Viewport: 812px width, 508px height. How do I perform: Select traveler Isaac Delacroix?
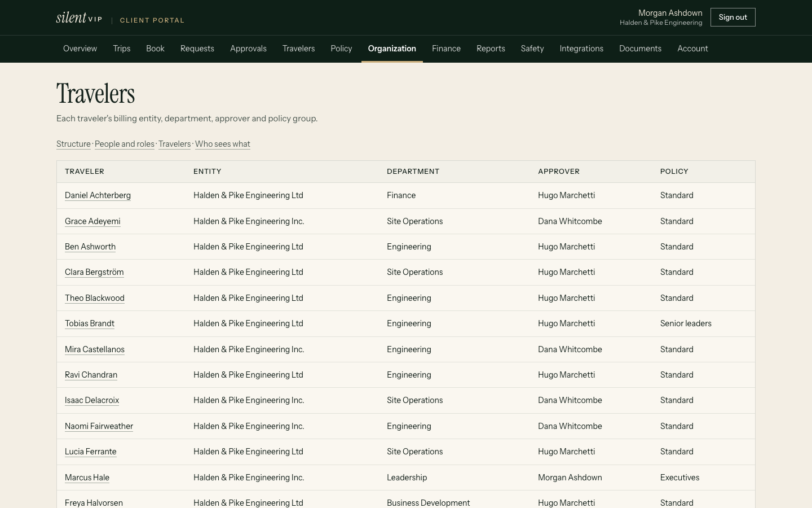[x=92, y=400]
